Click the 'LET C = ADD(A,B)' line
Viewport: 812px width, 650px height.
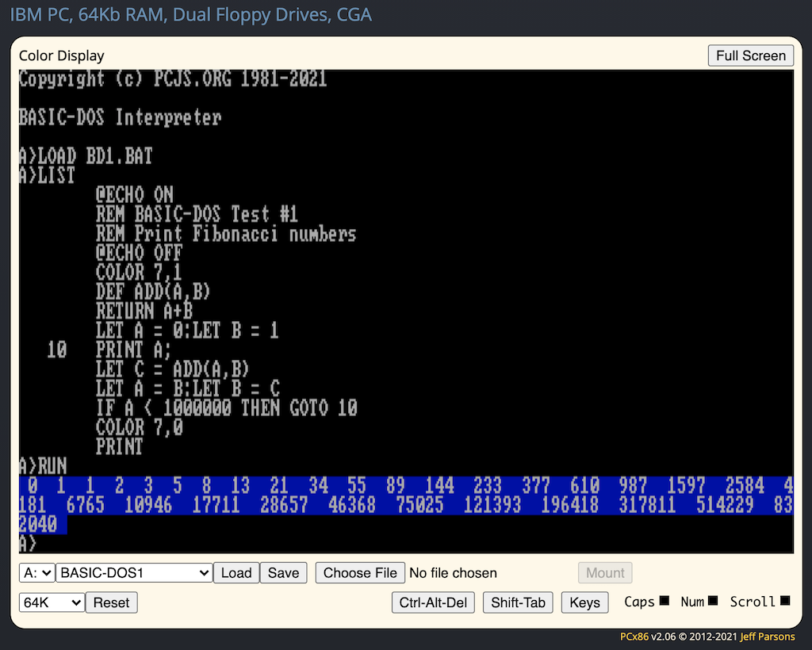172,369
